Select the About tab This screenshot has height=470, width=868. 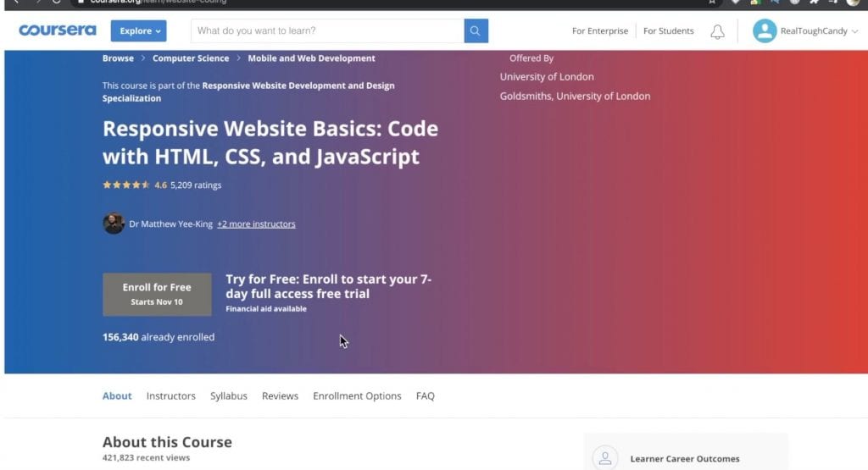[x=117, y=396]
